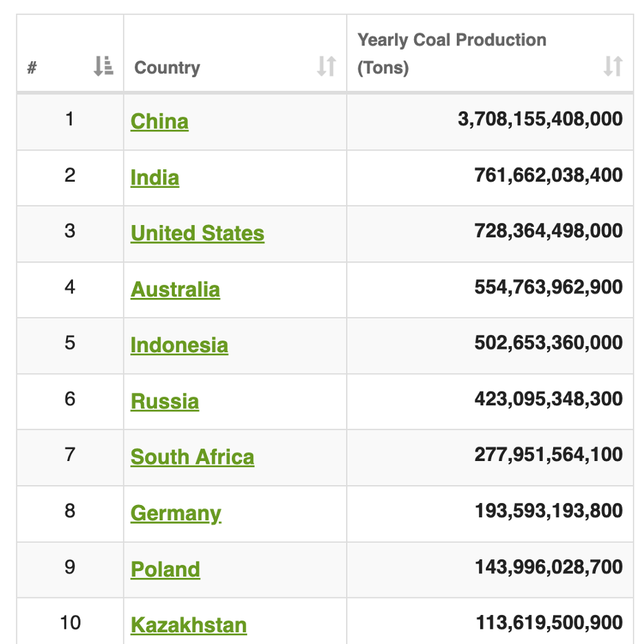Visit the Australia country page
Screen dimensions: 644x644
[x=175, y=290]
